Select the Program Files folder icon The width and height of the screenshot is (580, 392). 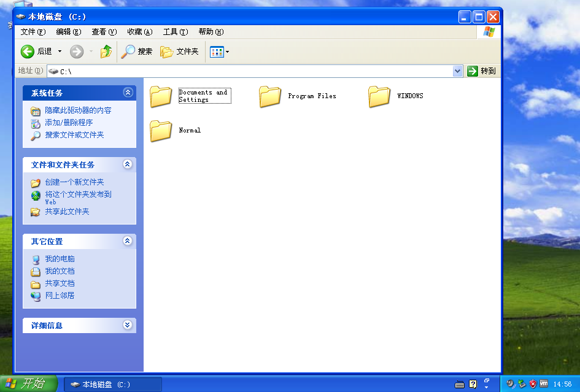point(270,96)
